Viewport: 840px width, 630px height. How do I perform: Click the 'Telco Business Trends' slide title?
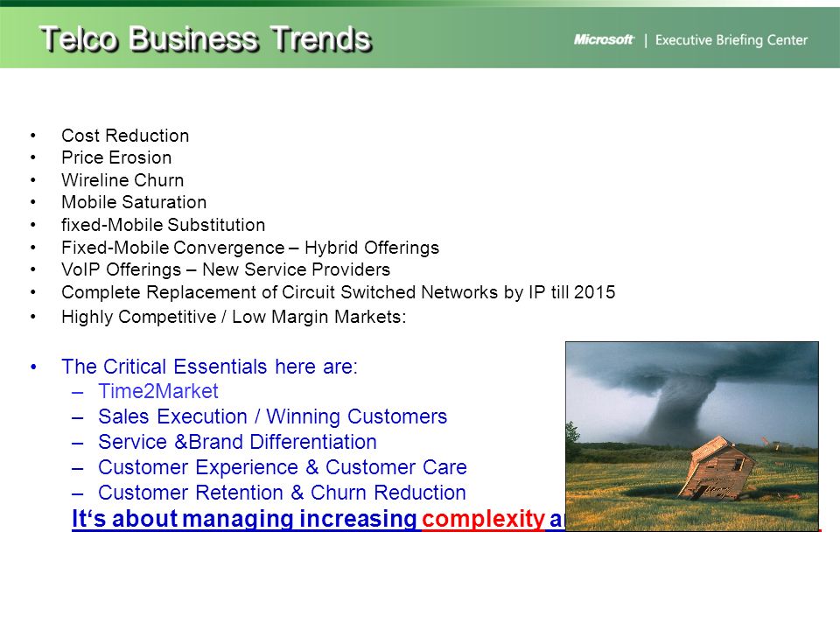pos(206,39)
